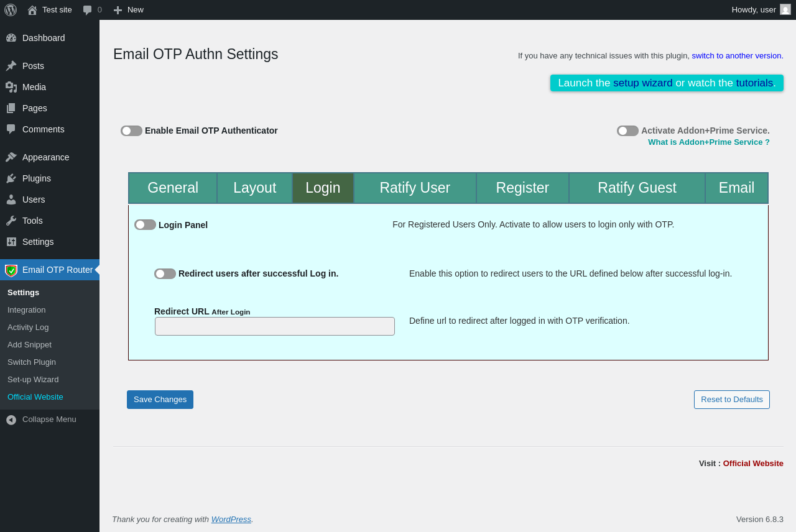The width and height of the screenshot is (796, 532).
Task: Click the Users person icon
Action: point(11,199)
